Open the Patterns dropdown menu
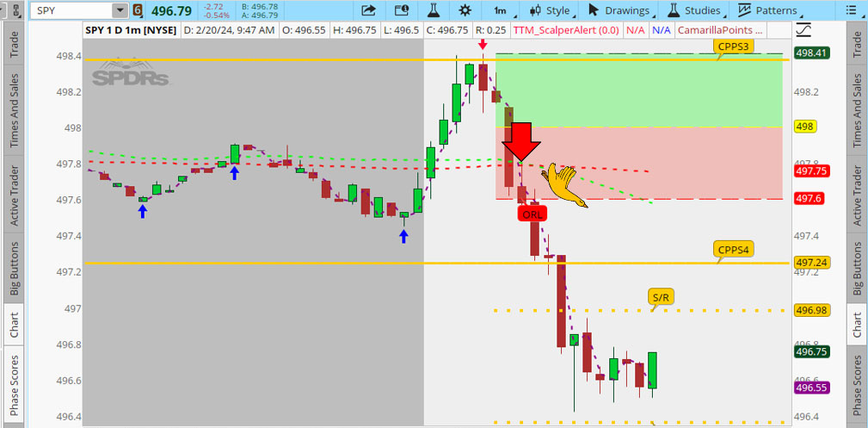Screen dimensions: 868x428 pos(769,10)
